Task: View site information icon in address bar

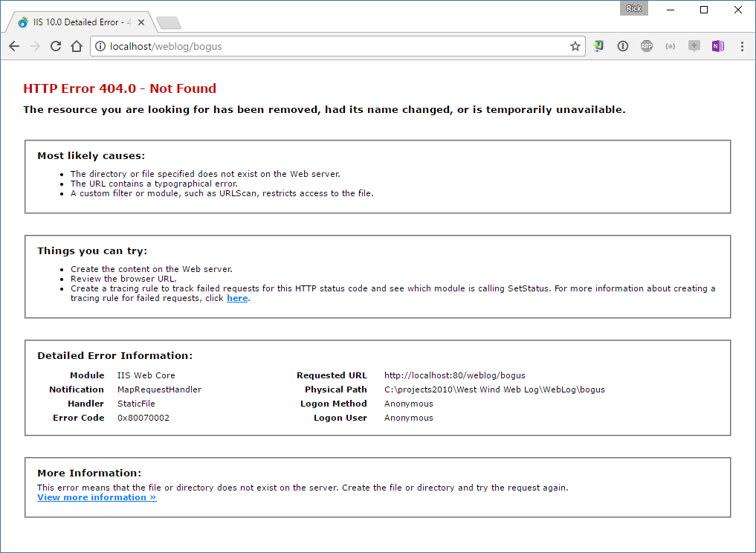Action: [100, 46]
